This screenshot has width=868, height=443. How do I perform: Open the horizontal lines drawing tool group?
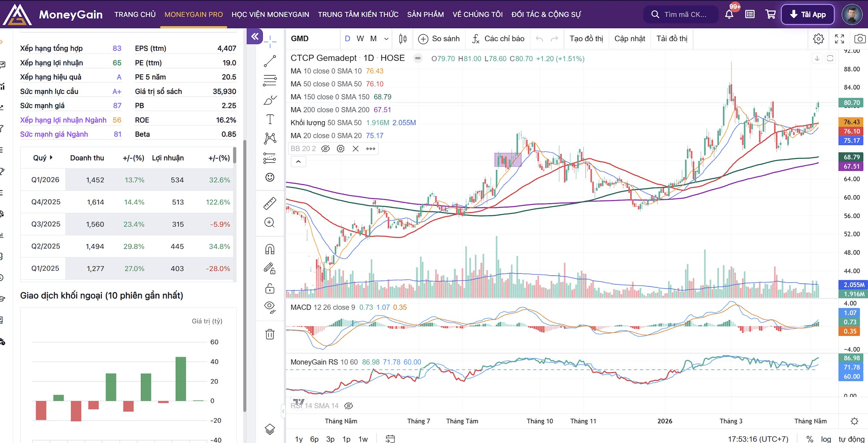tap(270, 80)
